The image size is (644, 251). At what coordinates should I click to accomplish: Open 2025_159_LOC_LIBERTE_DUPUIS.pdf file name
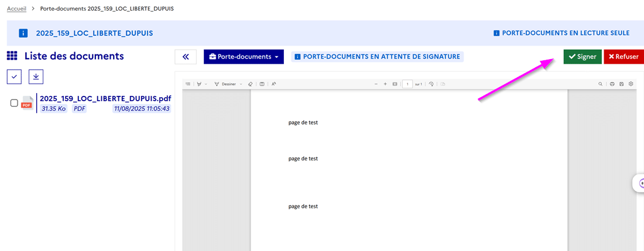pos(105,98)
